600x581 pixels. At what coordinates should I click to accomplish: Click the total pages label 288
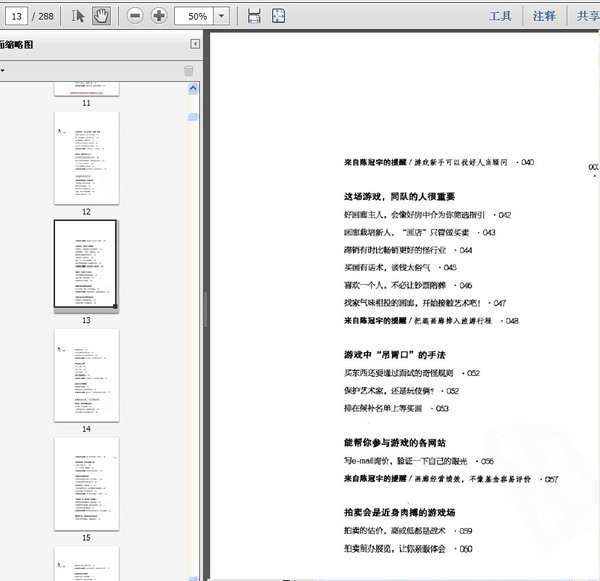pyautogui.click(x=46, y=16)
